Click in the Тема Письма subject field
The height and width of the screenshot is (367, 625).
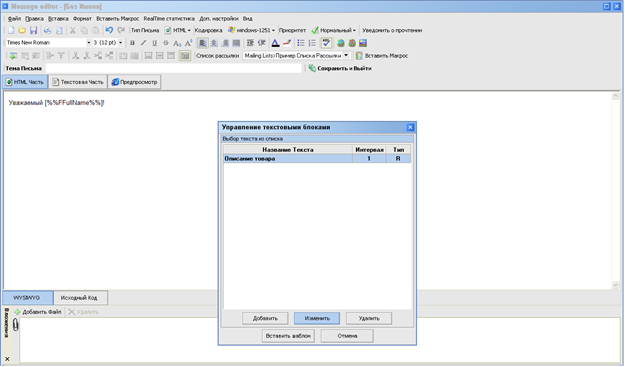point(174,69)
